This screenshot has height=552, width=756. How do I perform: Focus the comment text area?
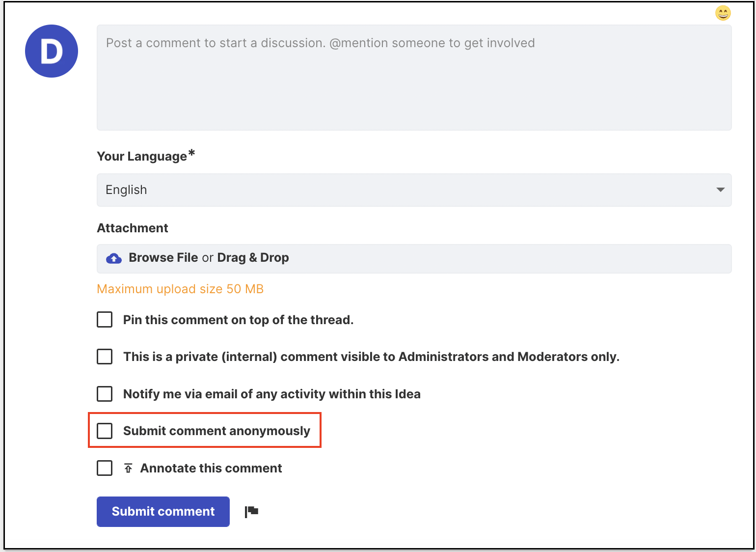(x=414, y=78)
